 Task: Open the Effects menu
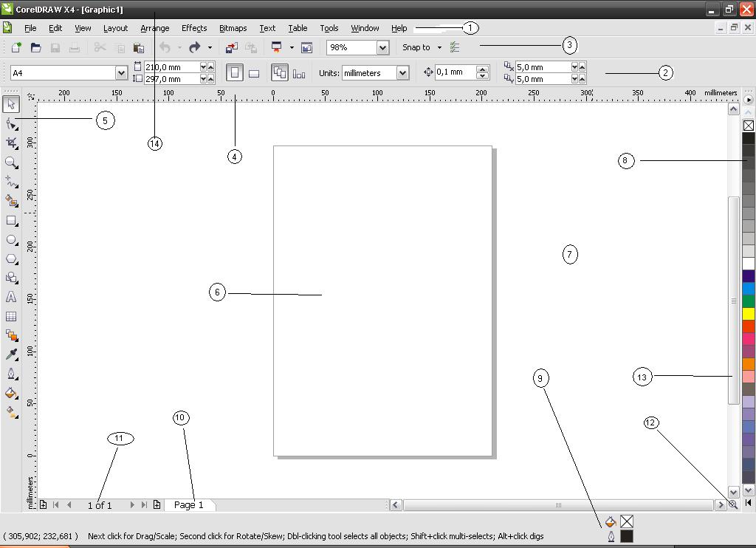[x=194, y=28]
